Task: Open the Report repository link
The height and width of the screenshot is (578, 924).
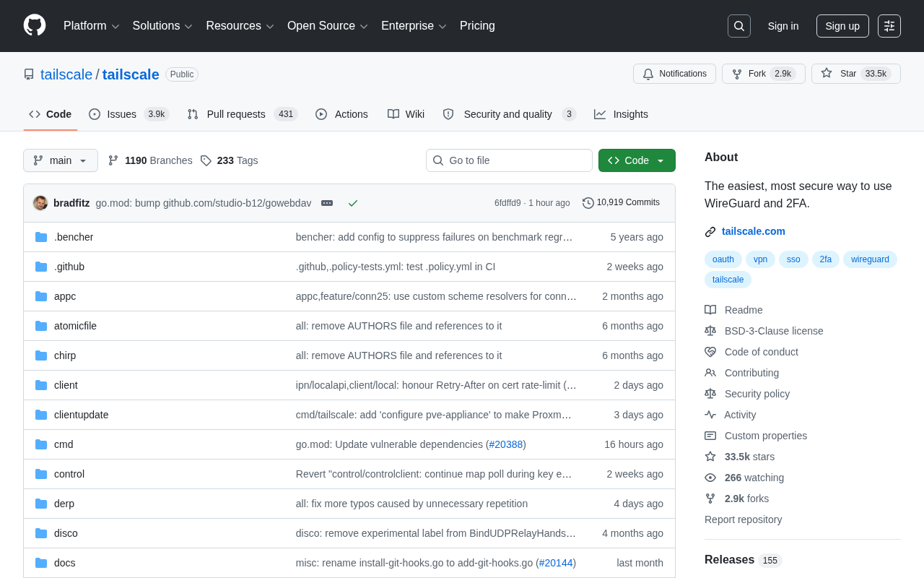Action: pos(743,519)
